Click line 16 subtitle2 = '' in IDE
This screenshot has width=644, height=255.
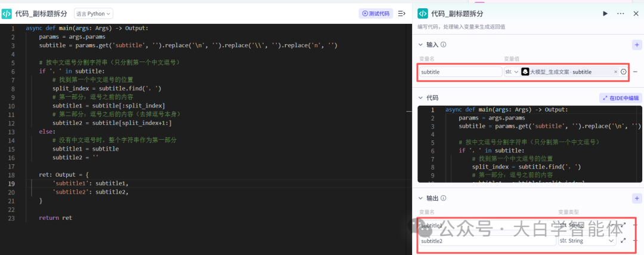tap(76, 158)
